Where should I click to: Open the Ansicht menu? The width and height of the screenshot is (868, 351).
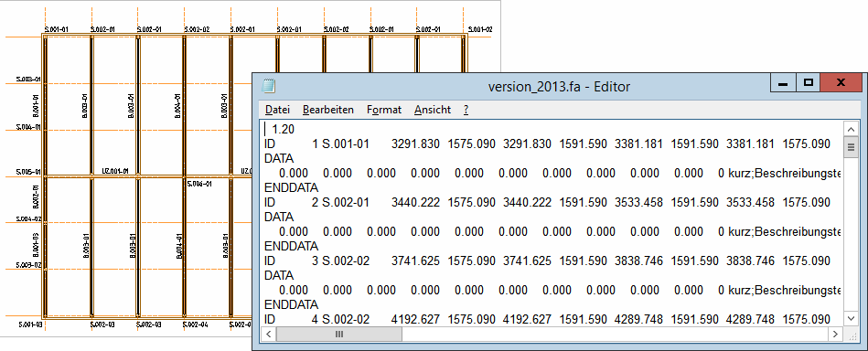pyautogui.click(x=433, y=110)
